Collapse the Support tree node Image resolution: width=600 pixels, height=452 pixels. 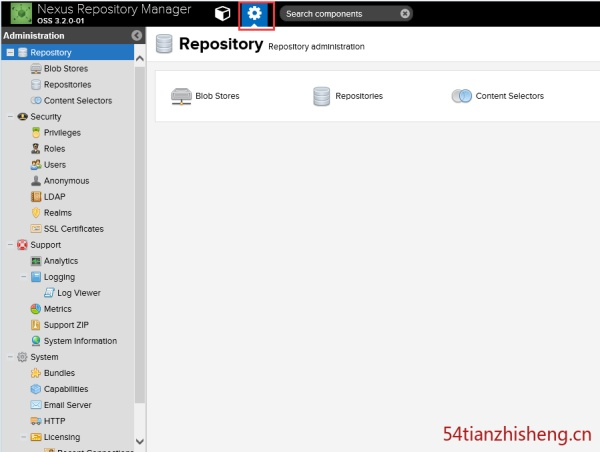(10, 245)
